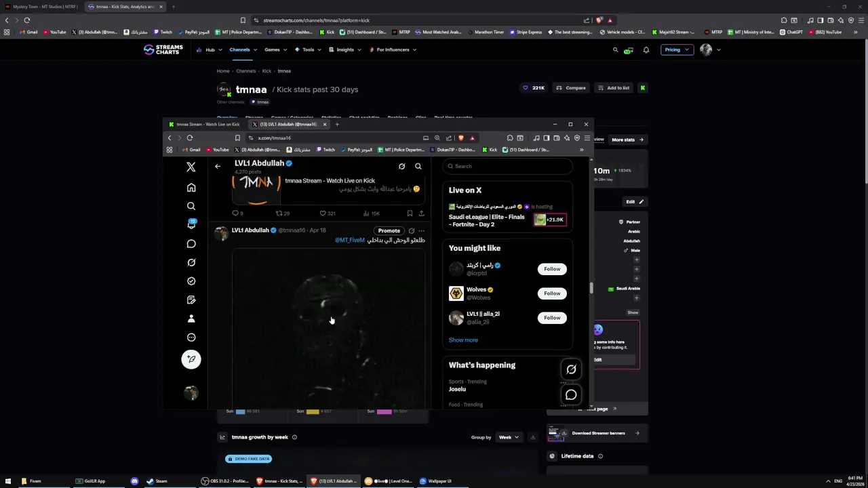Open the Pricing dropdown button
Screen dimensions: 868x488
pyautogui.click(x=676, y=49)
